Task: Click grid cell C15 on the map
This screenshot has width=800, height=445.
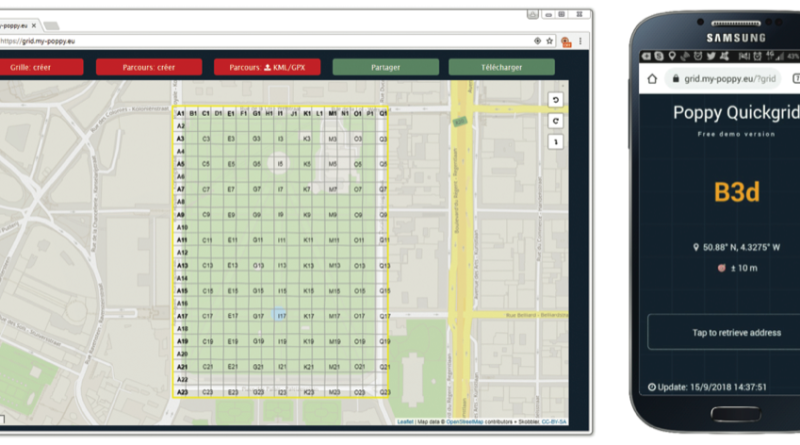Action: click(x=208, y=291)
